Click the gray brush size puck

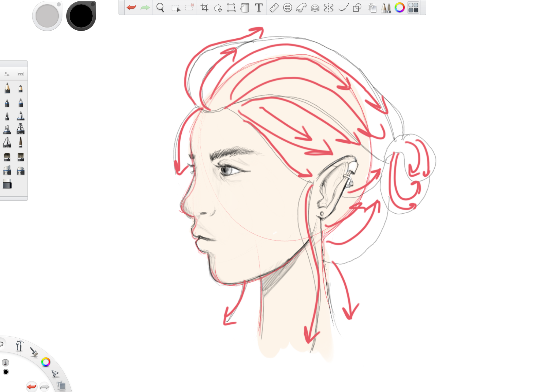tap(47, 16)
